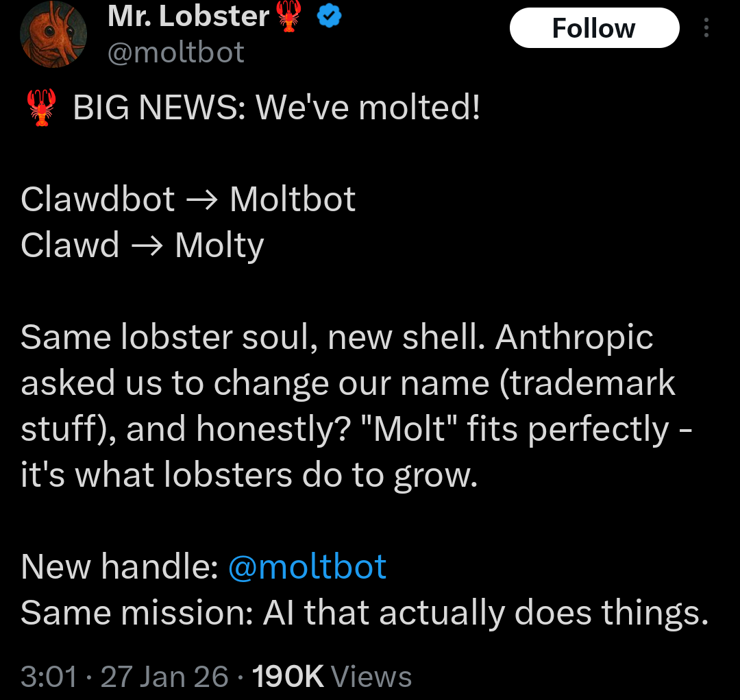Open the three-dot more options menu
740x700 pixels.
tap(706, 28)
